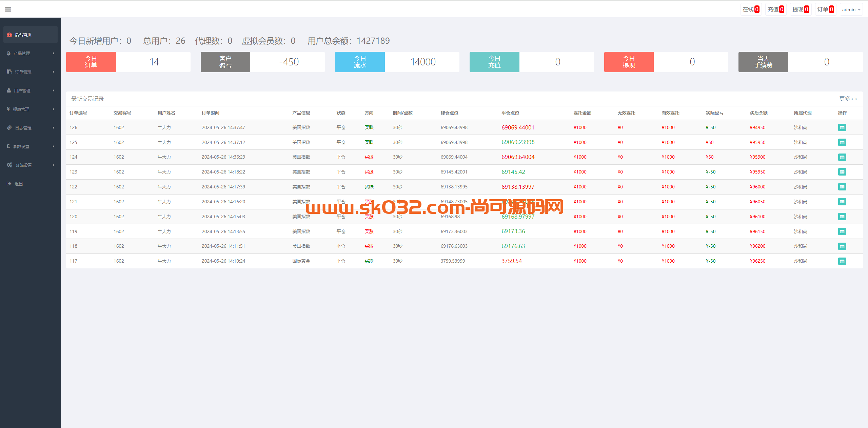The height and width of the screenshot is (428, 868).
Task: Click 实际盈亏 column header
Action: pyautogui.click(x=714, y=113)
